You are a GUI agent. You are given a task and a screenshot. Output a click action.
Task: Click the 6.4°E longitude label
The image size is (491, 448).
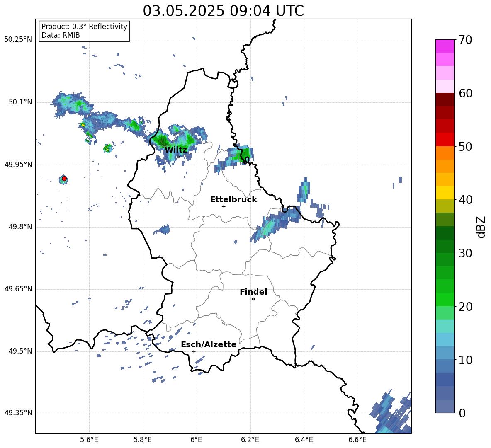click(x=304, y=440)
